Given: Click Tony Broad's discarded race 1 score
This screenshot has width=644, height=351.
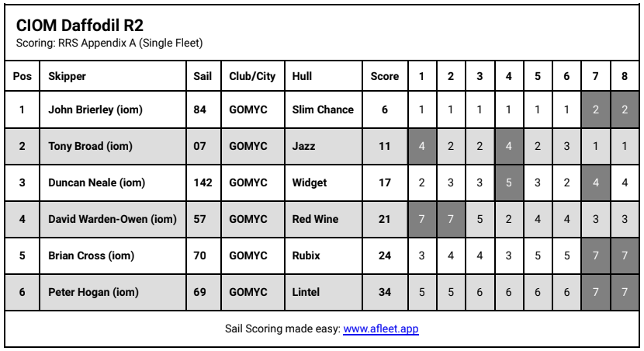Looking at the screenshot, I should (421, 146).
